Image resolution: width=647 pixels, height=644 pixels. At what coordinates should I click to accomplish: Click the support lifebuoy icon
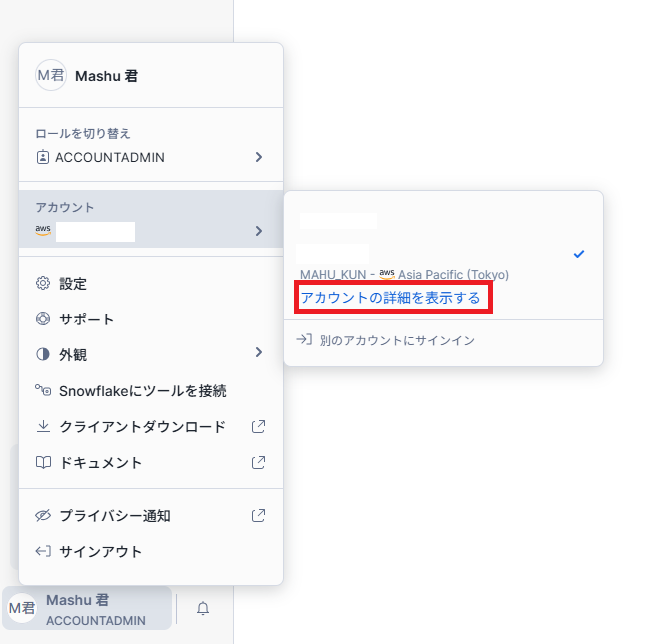click(43, 320)
